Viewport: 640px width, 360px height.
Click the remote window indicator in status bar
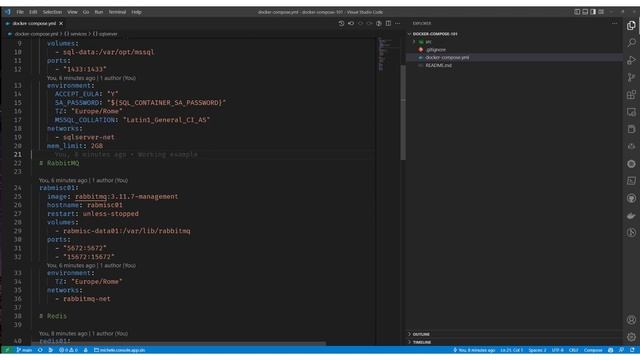pyautogui.click(x=7, y=350)
